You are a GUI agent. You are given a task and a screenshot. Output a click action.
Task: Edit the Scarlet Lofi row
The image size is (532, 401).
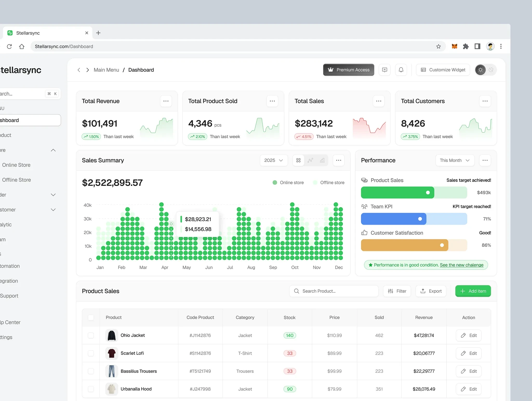[469, 353]
